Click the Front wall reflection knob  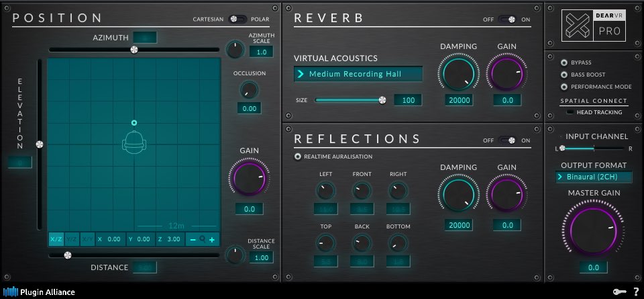362,190
